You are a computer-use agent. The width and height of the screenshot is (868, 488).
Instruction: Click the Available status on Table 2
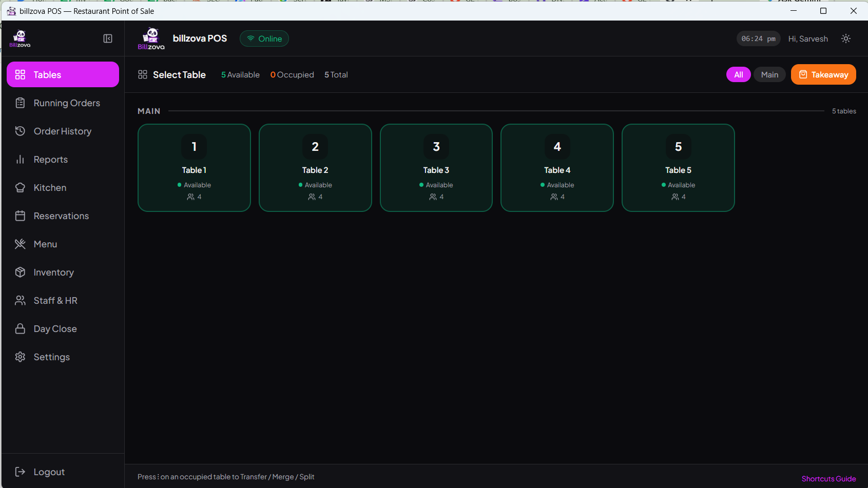[315, 185]
